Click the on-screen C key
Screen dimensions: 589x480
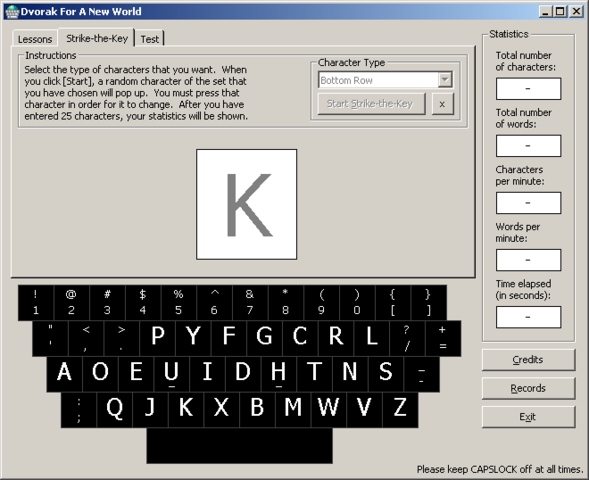coord(300,338)
